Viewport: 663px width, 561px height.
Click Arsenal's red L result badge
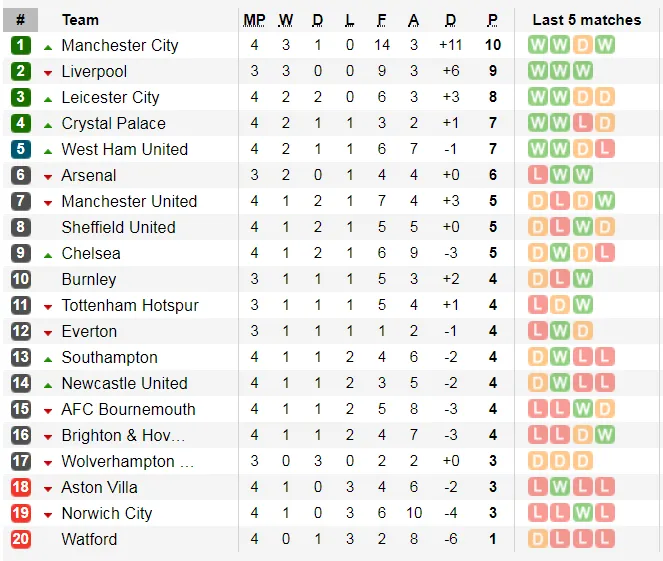(538, 175)
